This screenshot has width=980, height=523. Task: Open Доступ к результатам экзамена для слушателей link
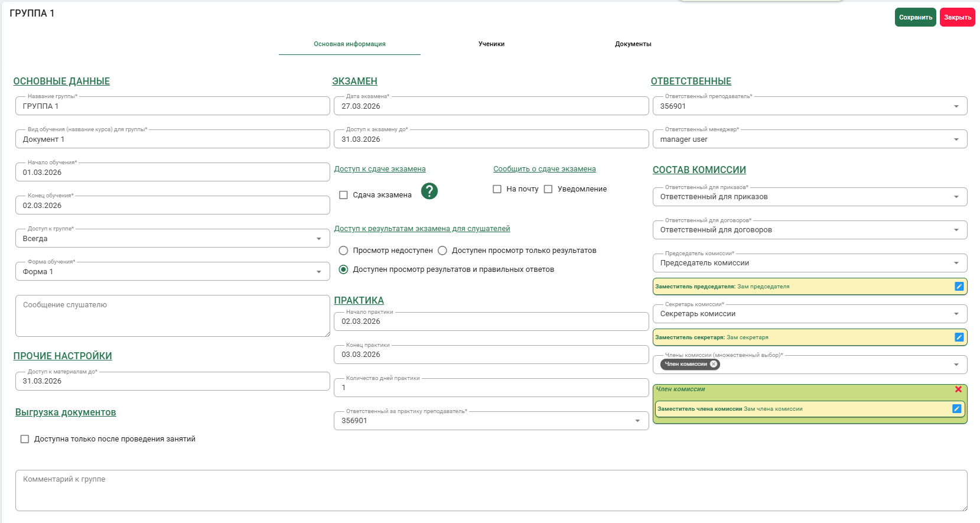(422, 229)
